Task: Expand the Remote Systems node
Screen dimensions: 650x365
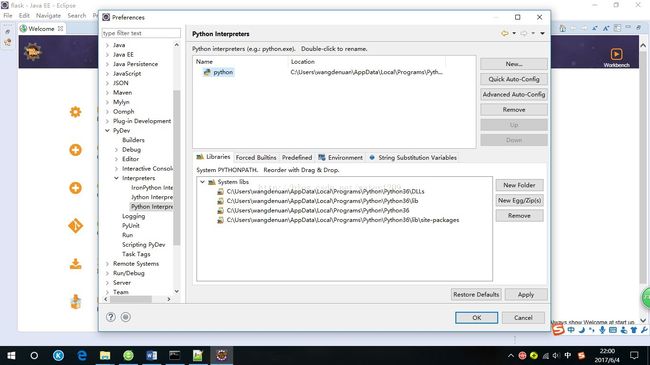Action: 107,263
